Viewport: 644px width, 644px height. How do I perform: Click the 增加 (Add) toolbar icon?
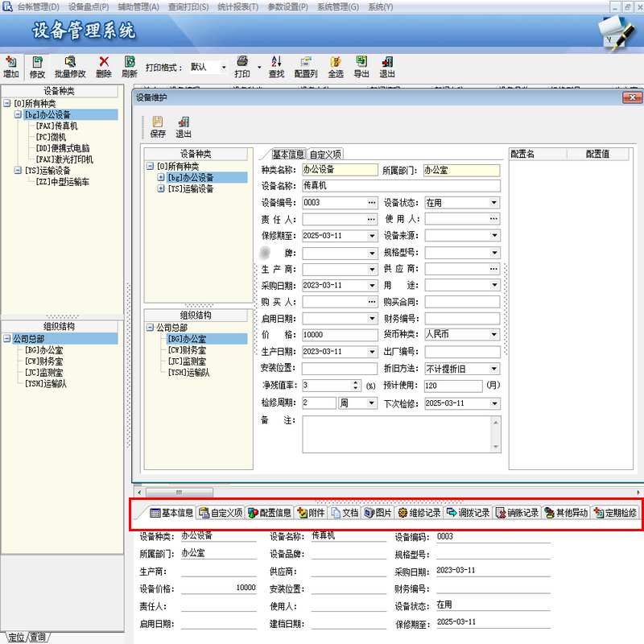click(11, 67)
